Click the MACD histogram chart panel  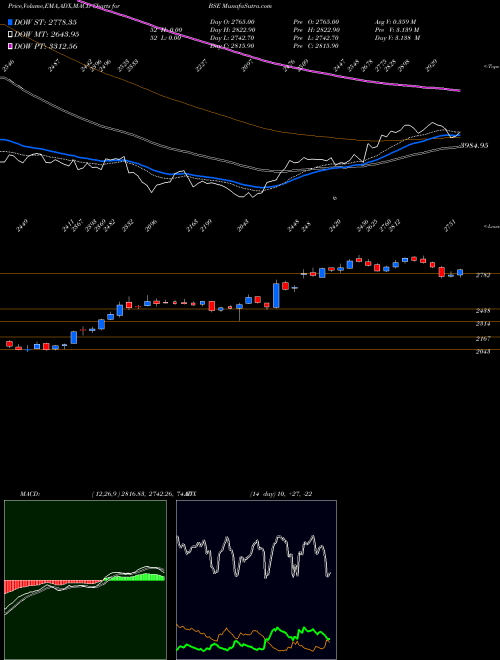(85, 580)
